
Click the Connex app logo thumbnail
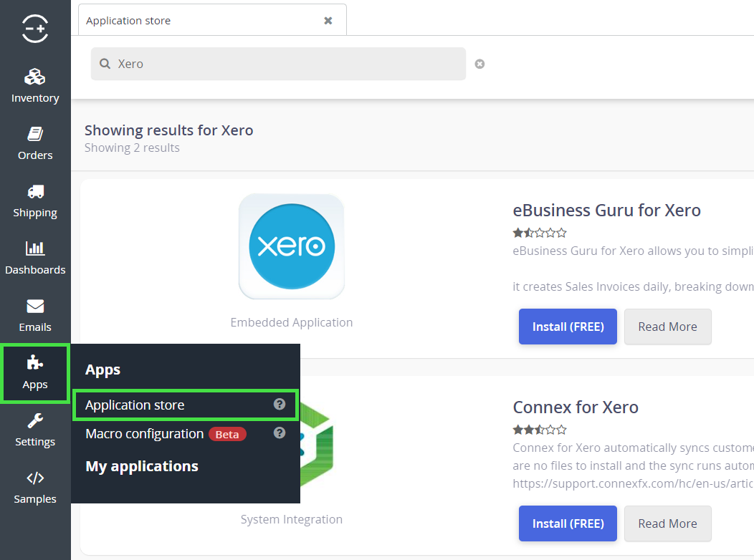[x=316, y=445]
